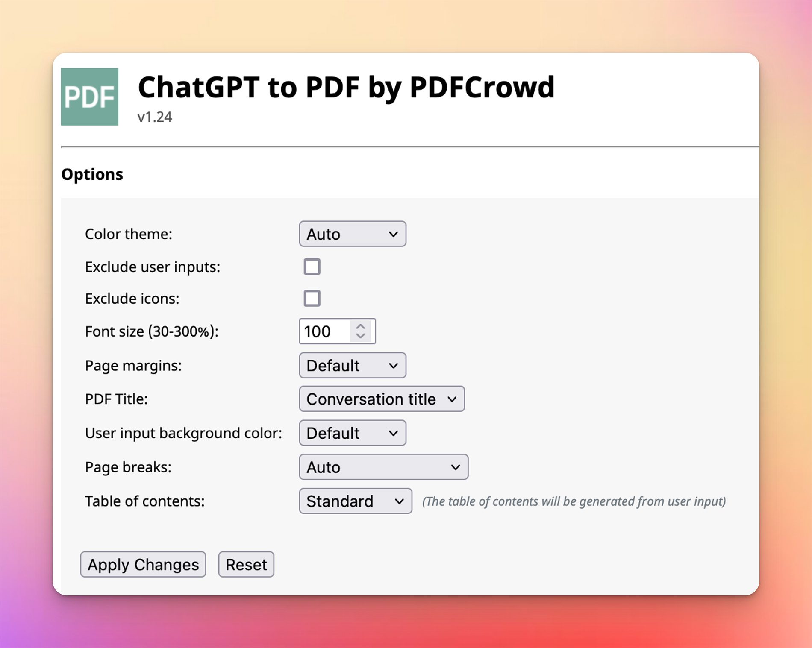Click the Standard table of contents selector
The height and width of the screenshot is (648, 812).
pyautogui.click(x=355, y=501)
